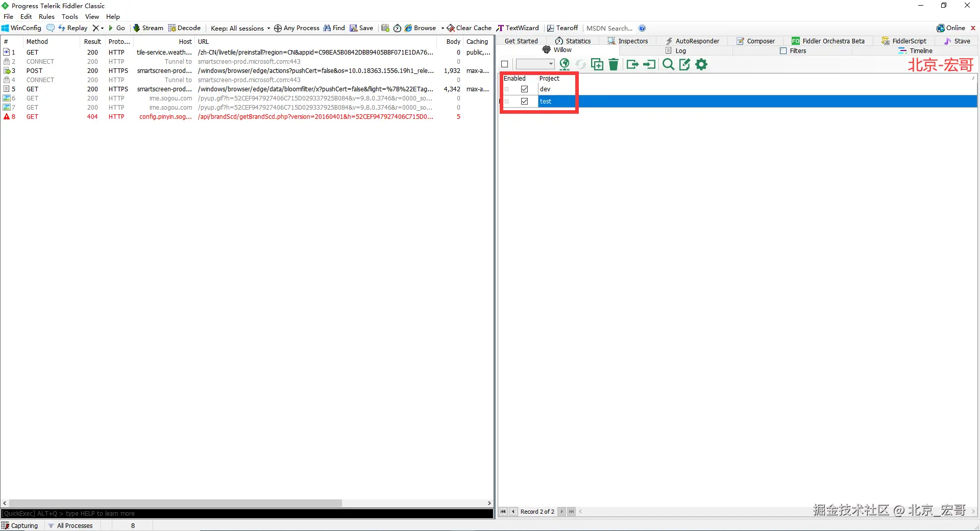The image size is (980, 531).
Task: Click the camera screenshot icon
Action: (x=385, y=28)
